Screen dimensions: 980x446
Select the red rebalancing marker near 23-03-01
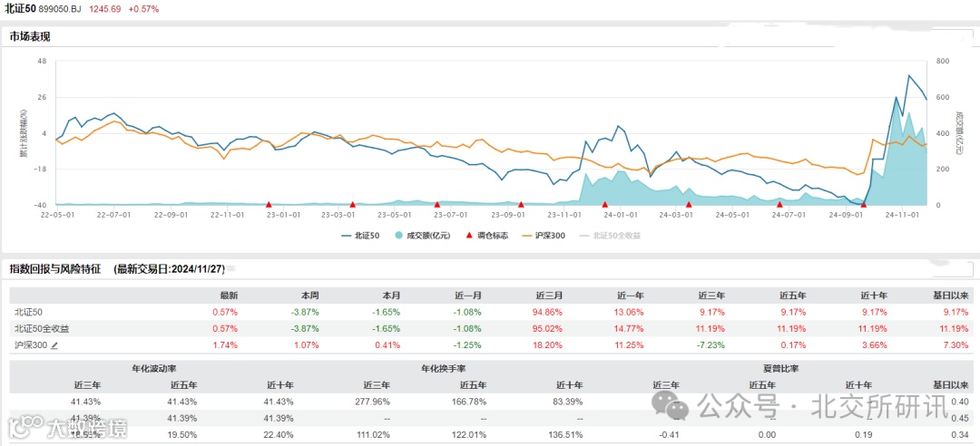coord(352,204)
